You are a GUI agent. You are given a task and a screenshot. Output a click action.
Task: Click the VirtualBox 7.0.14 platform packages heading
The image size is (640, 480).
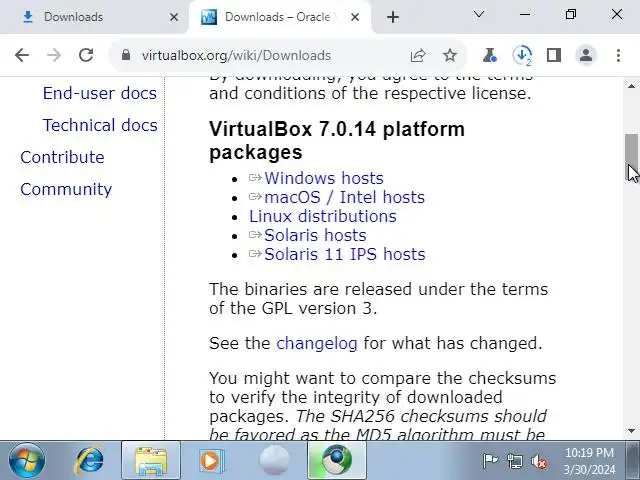[x=337, y=140]
